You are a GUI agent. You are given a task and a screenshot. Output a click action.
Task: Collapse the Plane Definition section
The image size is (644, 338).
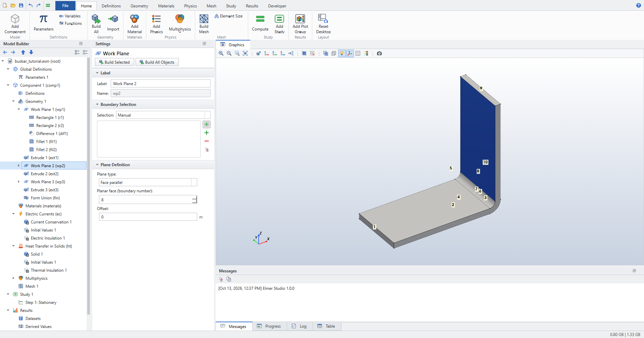[x=97, y=164]
